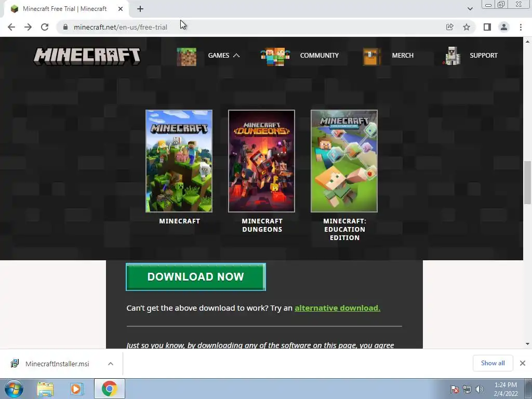
Task: Open the MINECRAFT DUNGEONS title link
Action: (x=262, y=225)
